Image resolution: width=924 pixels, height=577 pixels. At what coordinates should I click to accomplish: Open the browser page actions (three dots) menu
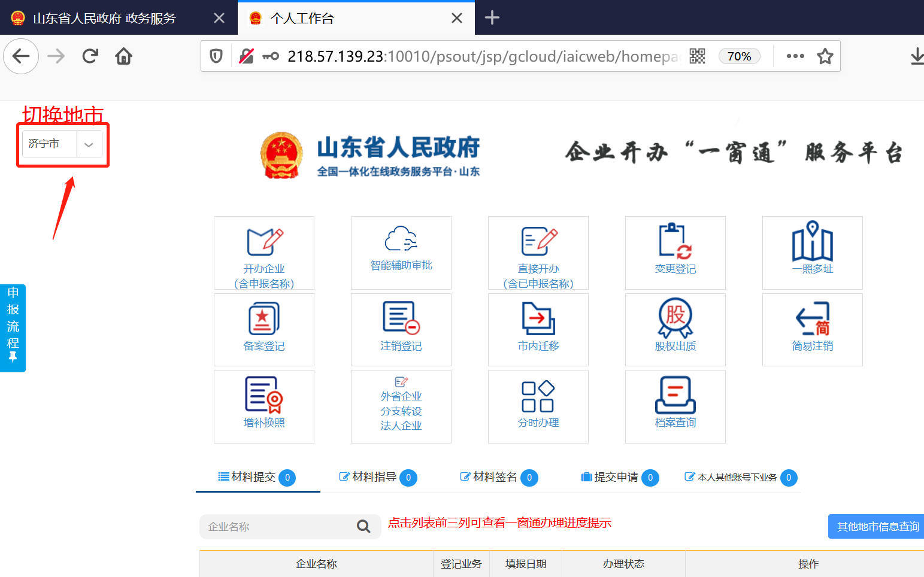point(795,56)
